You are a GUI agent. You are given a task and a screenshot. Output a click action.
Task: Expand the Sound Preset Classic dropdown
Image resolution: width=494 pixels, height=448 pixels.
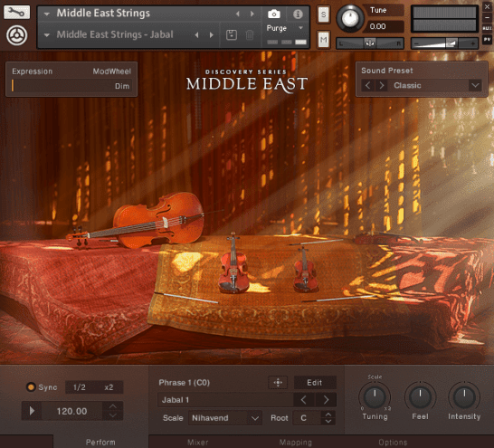pos(475,85)
